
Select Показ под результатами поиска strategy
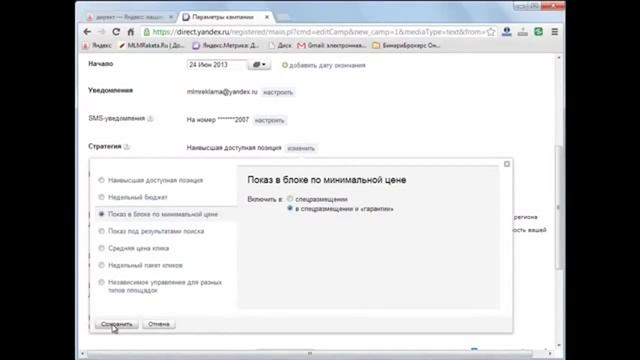click(101, 231)
